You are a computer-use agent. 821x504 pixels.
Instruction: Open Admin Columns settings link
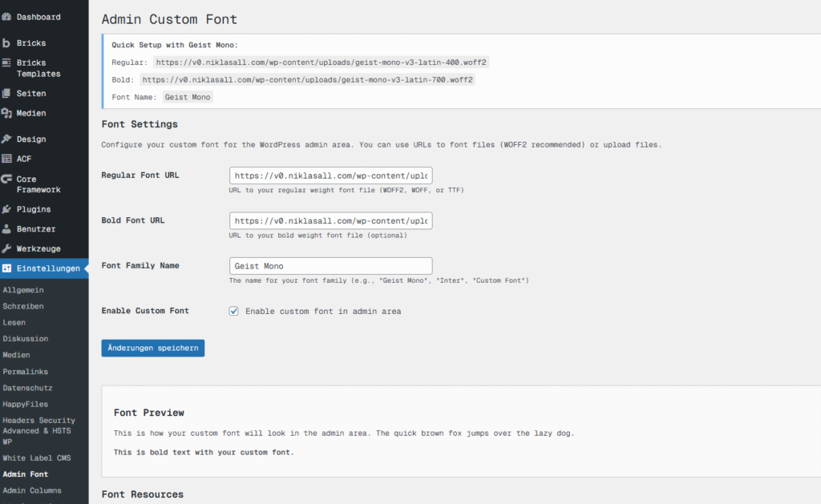tap(31, 490)
